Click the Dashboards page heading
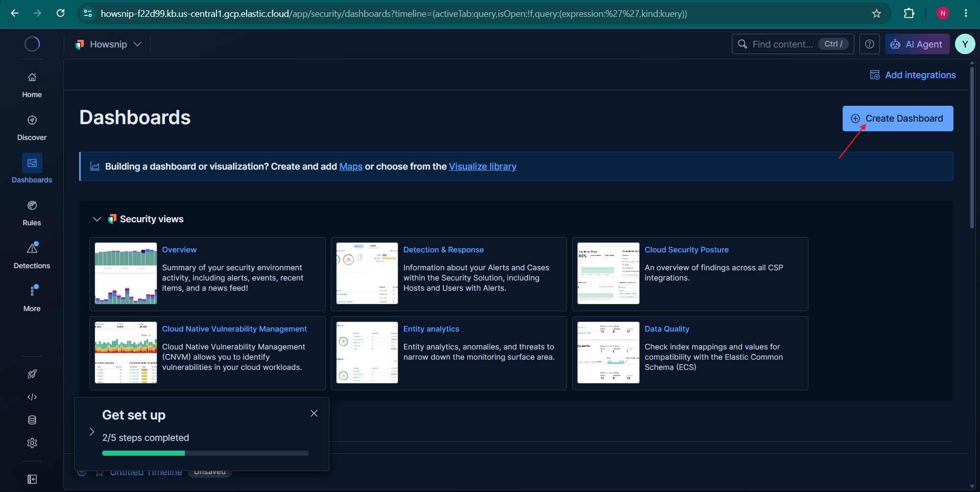This screenshot has width=980, height=492. coord(135,118)
